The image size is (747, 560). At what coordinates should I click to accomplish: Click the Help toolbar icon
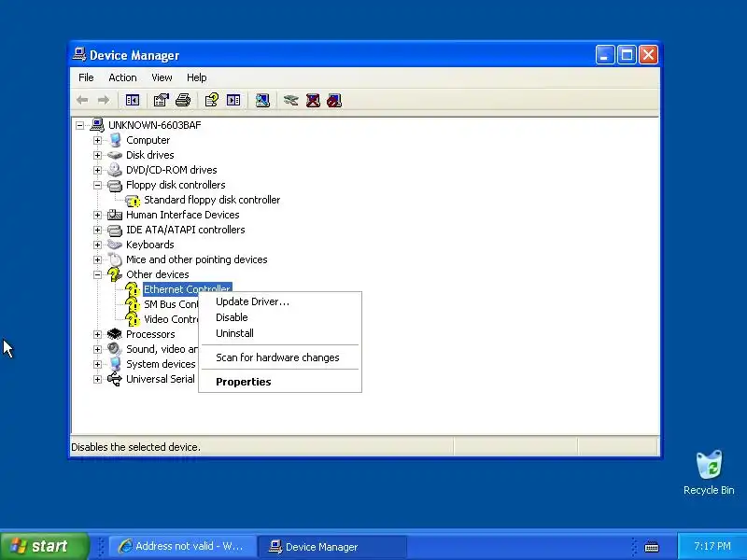(212, 100)
